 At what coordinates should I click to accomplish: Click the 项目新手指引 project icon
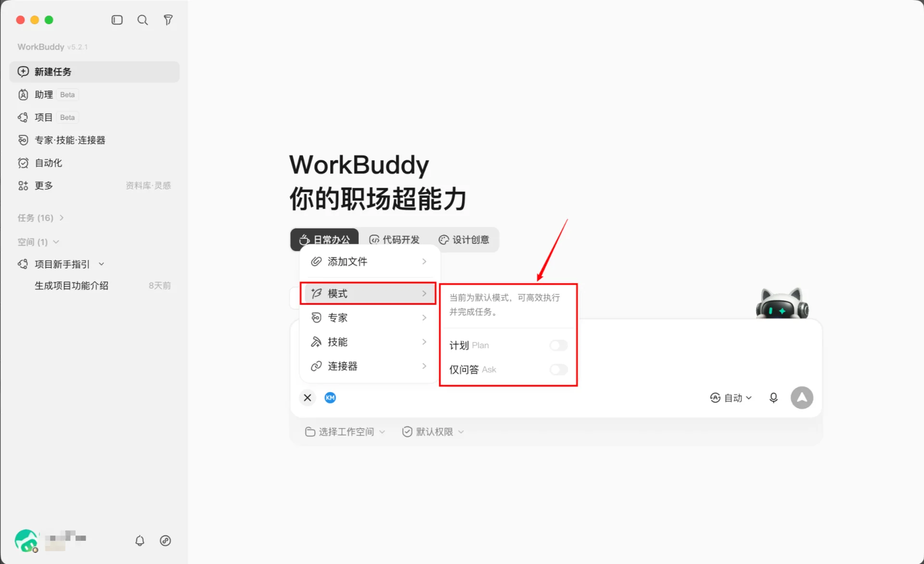click(x=23, y=264)
